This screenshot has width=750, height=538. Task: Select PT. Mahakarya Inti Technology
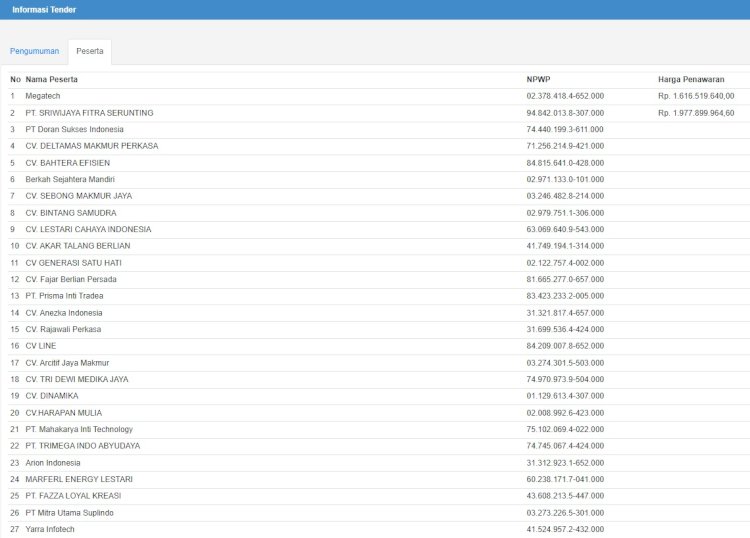[79, 429]
